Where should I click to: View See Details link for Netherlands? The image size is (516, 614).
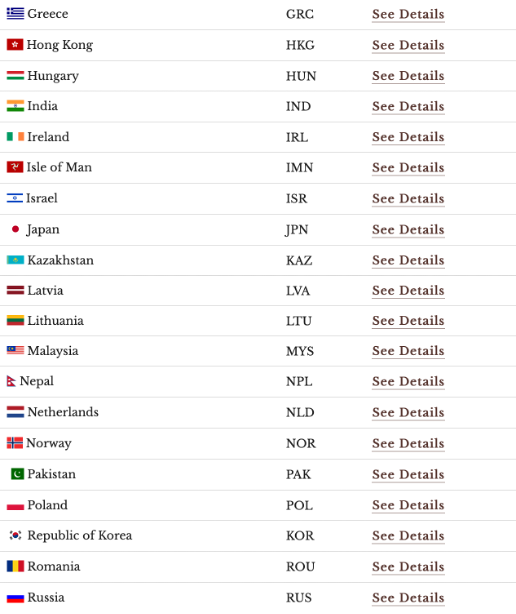[408, 412]
